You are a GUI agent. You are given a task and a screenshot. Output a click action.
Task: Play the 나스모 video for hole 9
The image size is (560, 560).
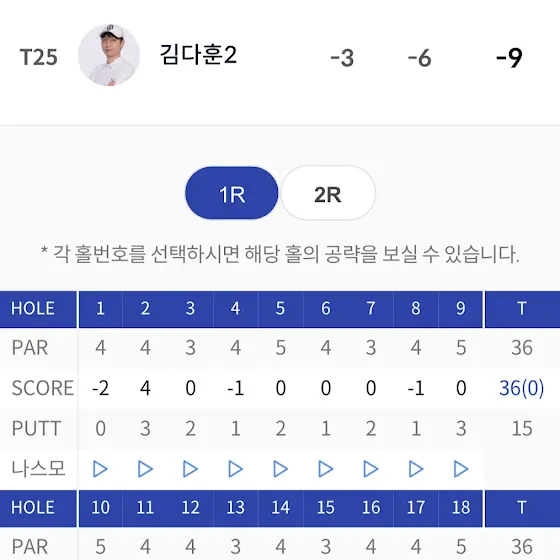pyautogui.click(x=461, y=469)
